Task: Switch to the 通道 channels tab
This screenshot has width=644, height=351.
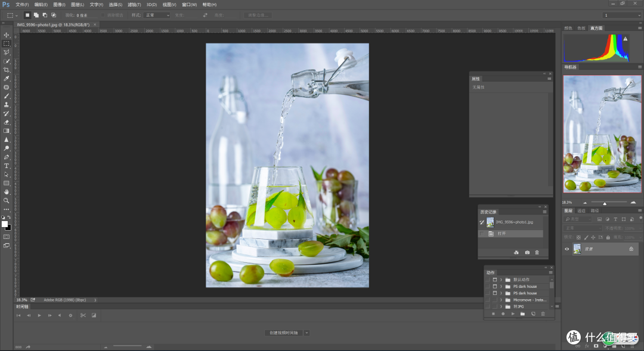Action: (x=581, y=210)
